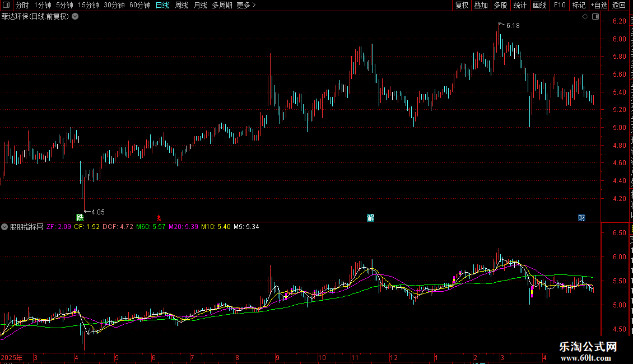The height and width of the screenshot is (364, 633).
Task: Open 多周期 multi-period view
Action: click(222, 5)
